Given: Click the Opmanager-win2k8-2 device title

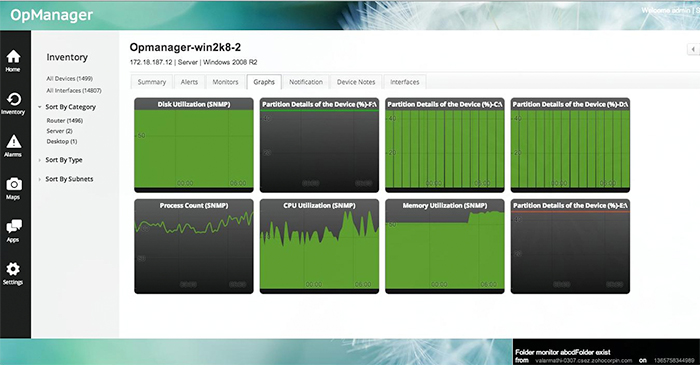Looking at the screenshot, I should (185, 47).
